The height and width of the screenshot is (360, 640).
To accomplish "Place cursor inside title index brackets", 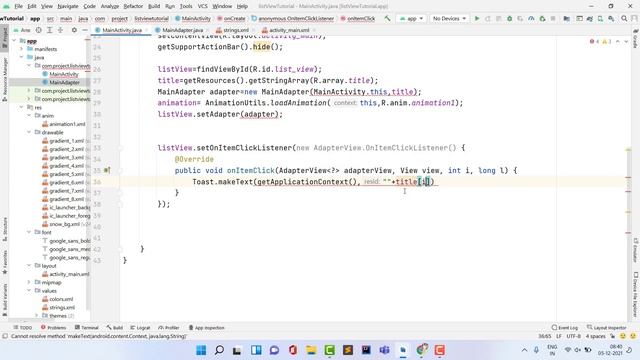I will tap(424, 182).
